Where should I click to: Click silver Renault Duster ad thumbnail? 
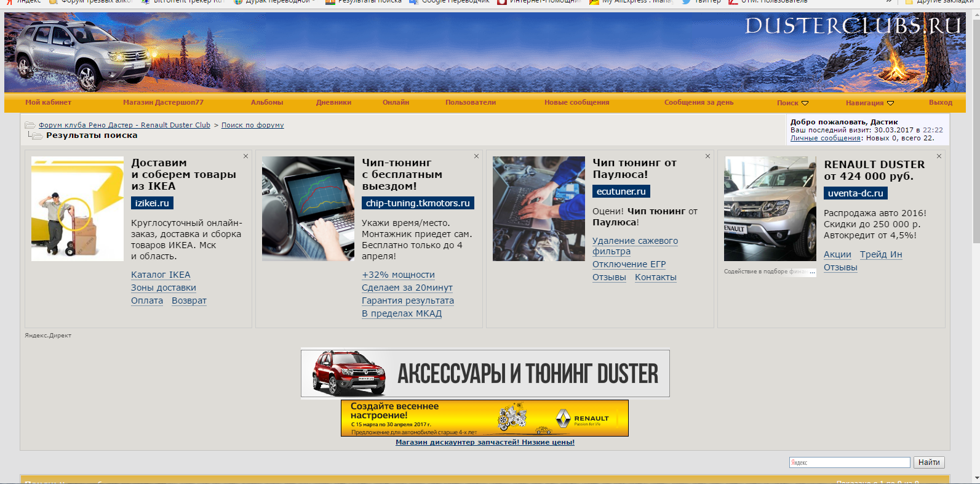pos(770,209)
